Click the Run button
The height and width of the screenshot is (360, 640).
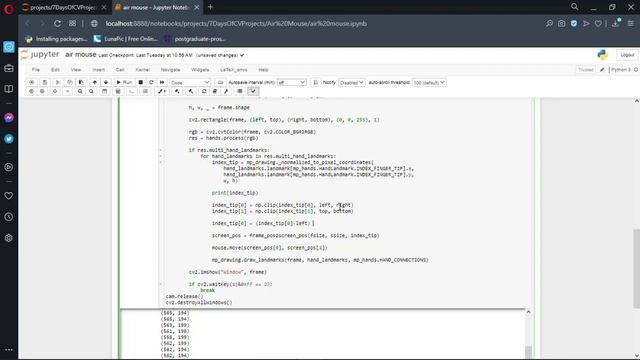(x=124, y=82)
